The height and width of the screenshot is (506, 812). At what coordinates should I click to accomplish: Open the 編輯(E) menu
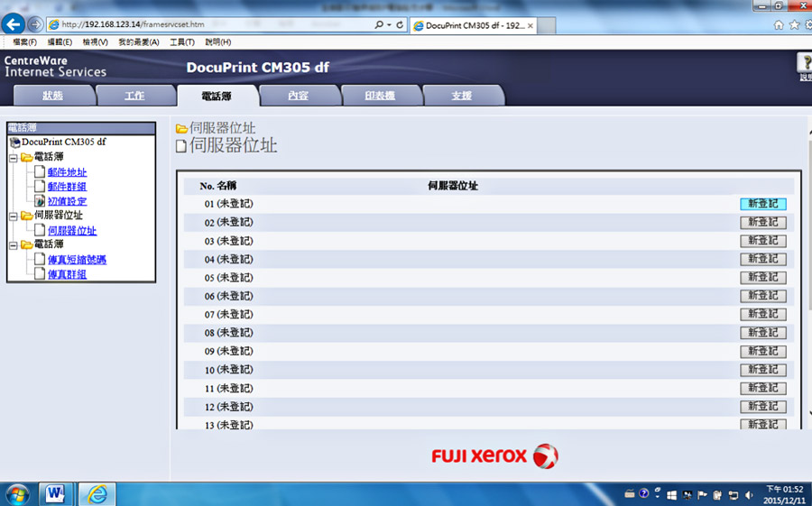[60, 42]
